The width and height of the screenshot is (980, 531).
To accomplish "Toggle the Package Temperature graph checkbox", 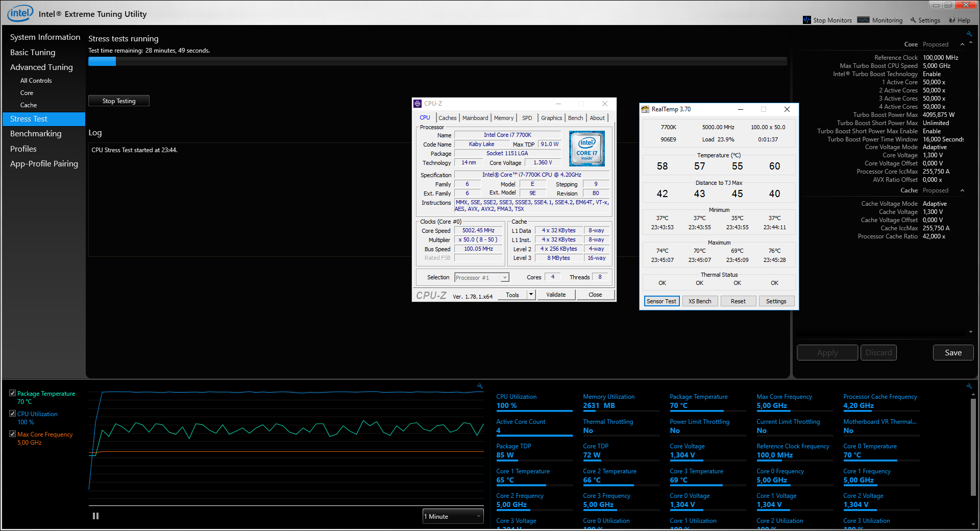I will pos(12,393).
